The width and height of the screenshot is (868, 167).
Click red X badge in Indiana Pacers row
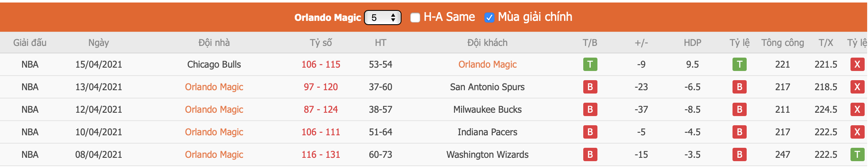857,132
